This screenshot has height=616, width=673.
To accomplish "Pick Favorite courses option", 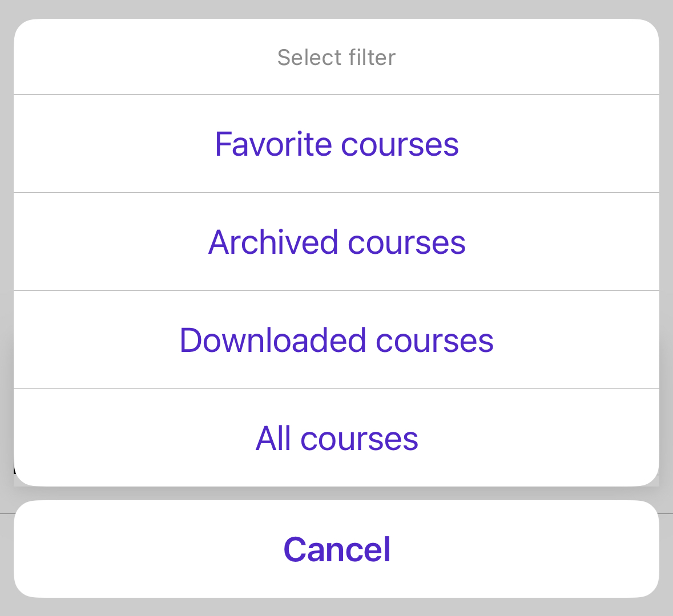I will (x=336, y=144).
